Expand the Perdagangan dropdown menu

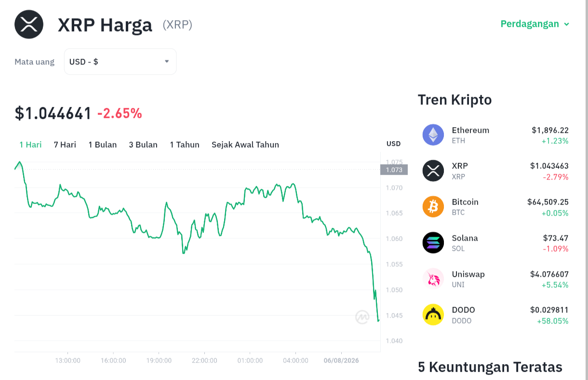(x=535, y=24)
